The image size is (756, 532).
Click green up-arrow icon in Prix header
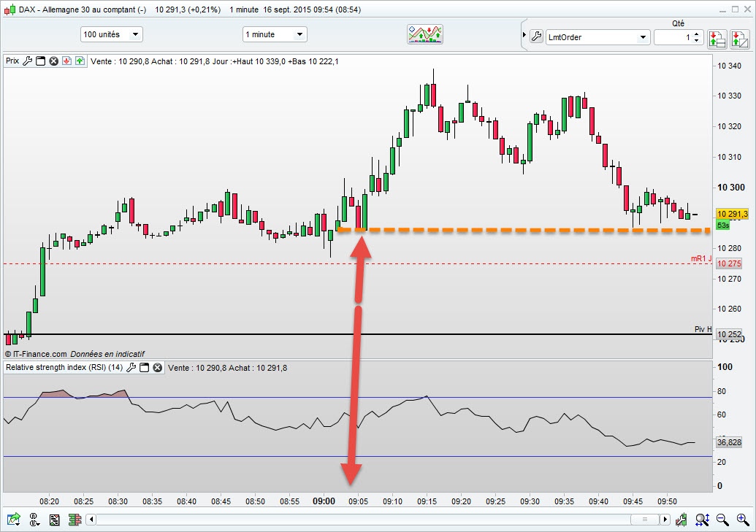(x=80, y=61)
